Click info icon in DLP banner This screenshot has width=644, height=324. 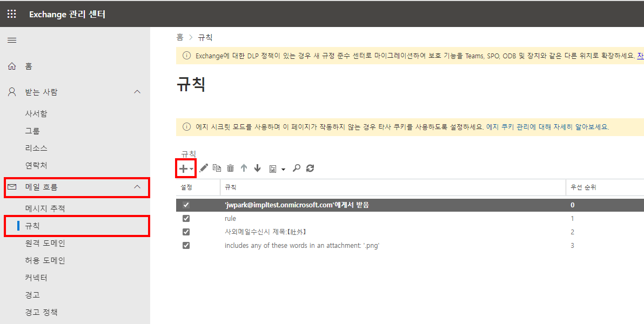(186, 56)
